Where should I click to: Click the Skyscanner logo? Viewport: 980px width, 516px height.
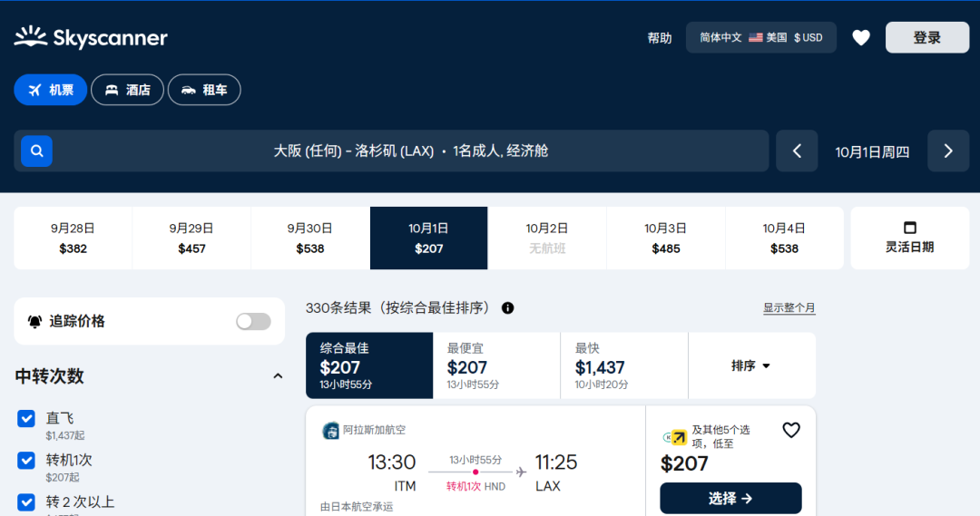pyautogui.click(x=91, y=37)
